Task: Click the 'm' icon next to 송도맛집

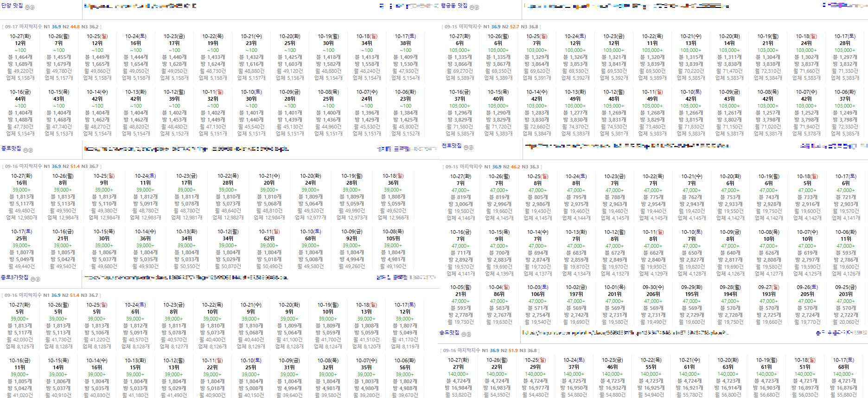Action: point(464,334)
